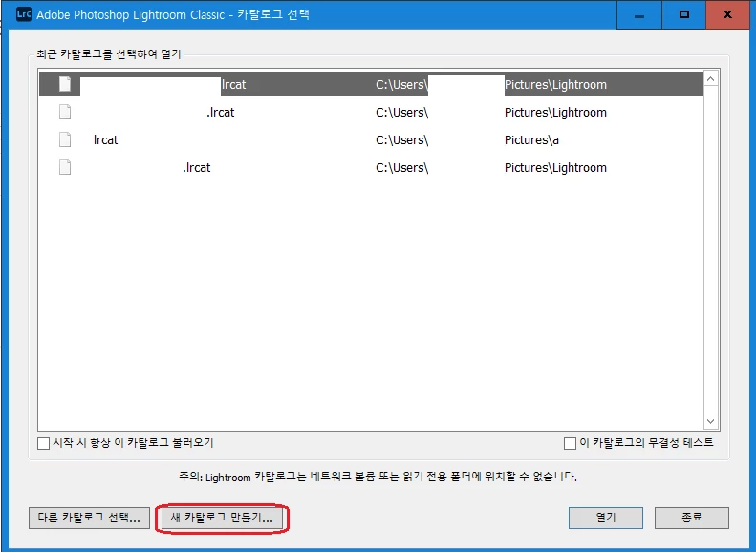The width and height of the screenshot is (756, 552).
Task: Click file icon of the Pictures\a row
Action: click(x=65, y=139)
